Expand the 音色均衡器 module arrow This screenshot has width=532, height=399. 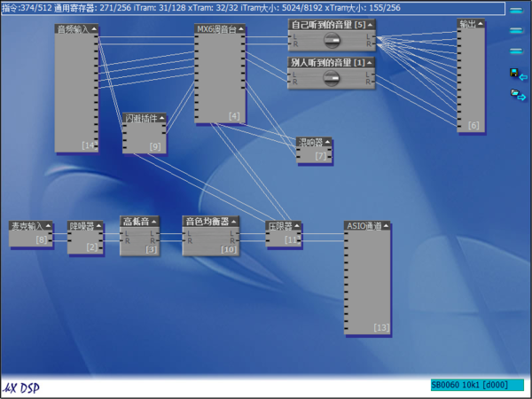(x=234, y=221)
